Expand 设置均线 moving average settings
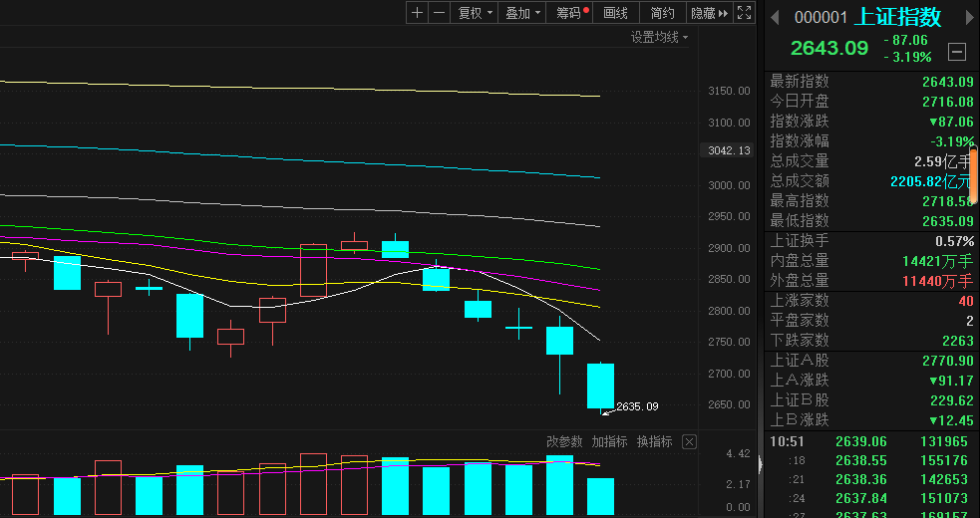Screen dimensions: 980x518 [660, 37]
